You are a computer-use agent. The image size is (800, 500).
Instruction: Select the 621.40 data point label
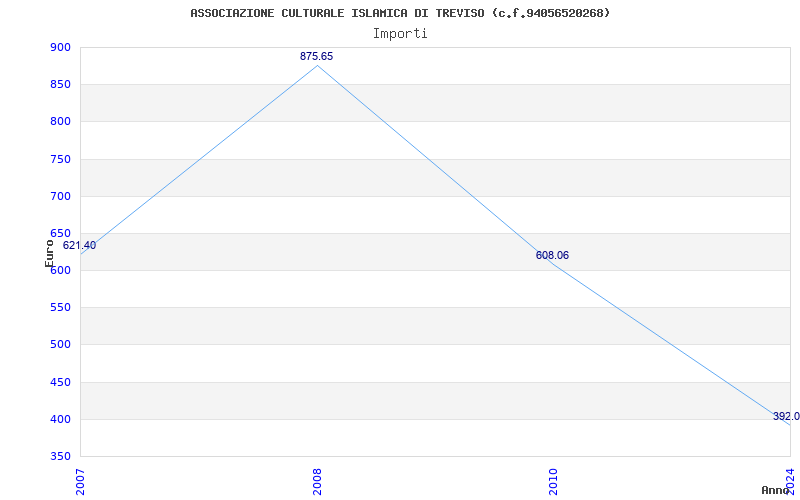click(x=79, y=245)
